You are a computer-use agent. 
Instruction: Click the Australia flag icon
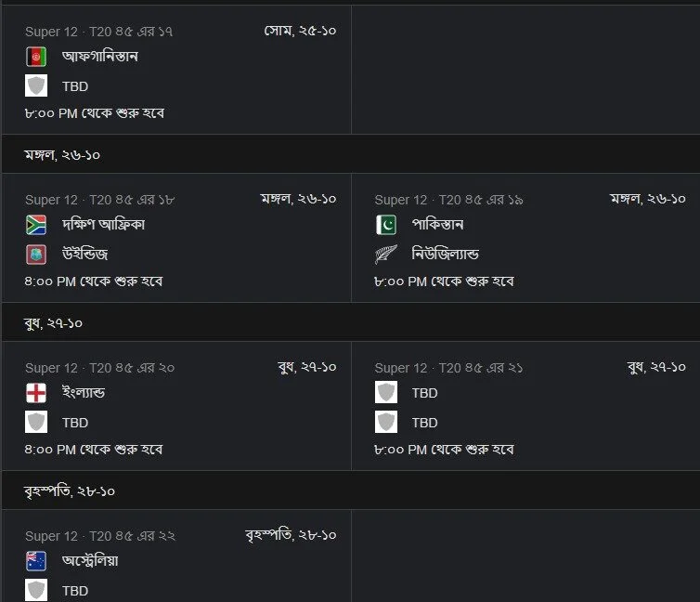pos(36,561)
